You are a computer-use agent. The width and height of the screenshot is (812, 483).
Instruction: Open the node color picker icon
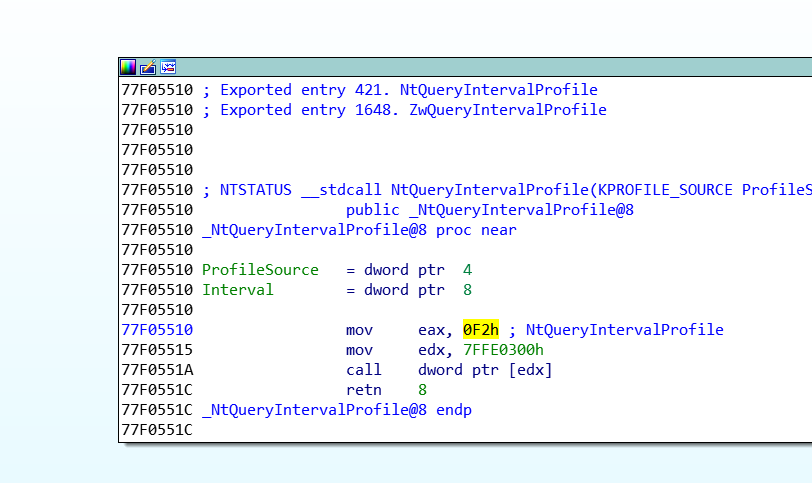128,67
